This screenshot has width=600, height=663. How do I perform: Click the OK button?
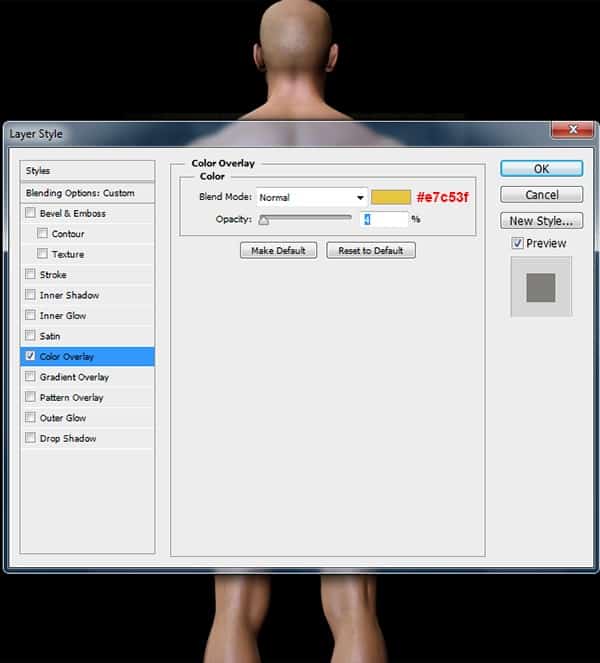pos(542,169)
